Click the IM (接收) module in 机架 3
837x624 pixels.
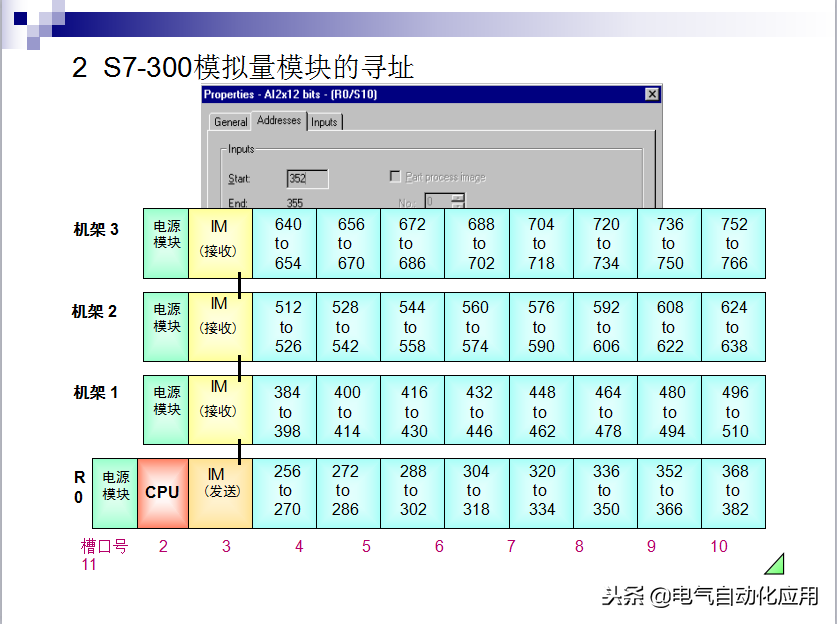tap(220, 243)
